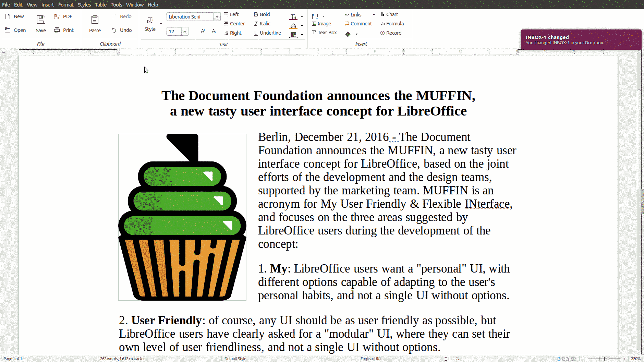Click the Paste clipboard icon
Image resolution: width=644 pixels, height=362 pixels.
click(x=95, y=20)
